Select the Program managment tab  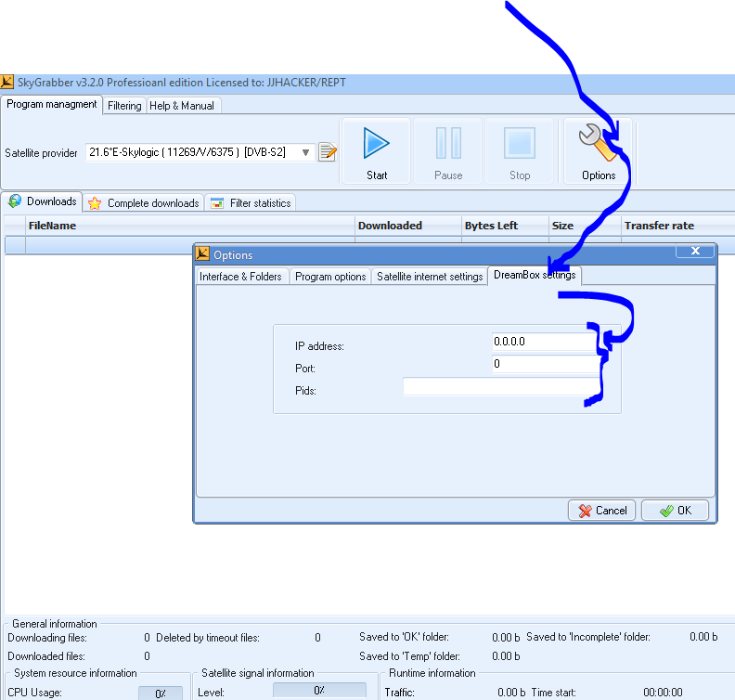52,104
